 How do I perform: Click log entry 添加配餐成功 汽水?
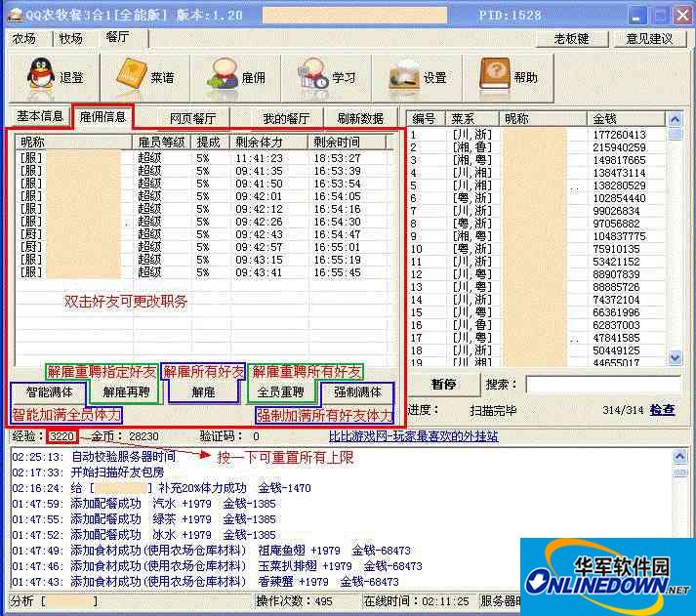pyautogui.click(x=143, y=504)
